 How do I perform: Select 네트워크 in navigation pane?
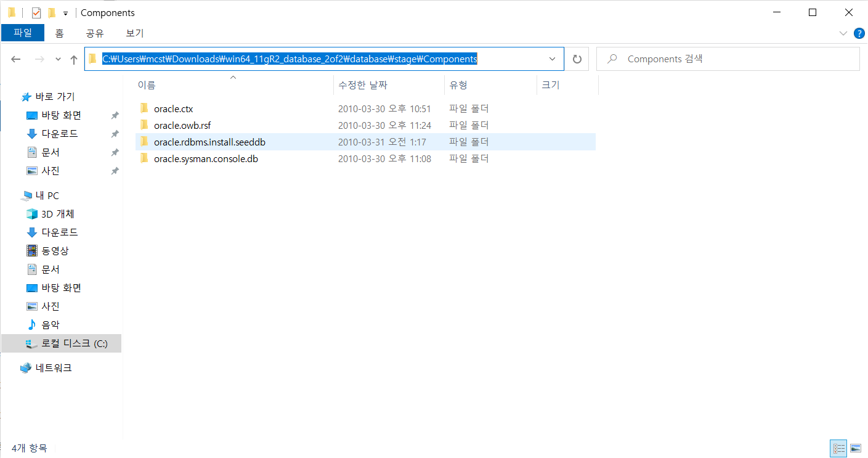pos(54,368)
